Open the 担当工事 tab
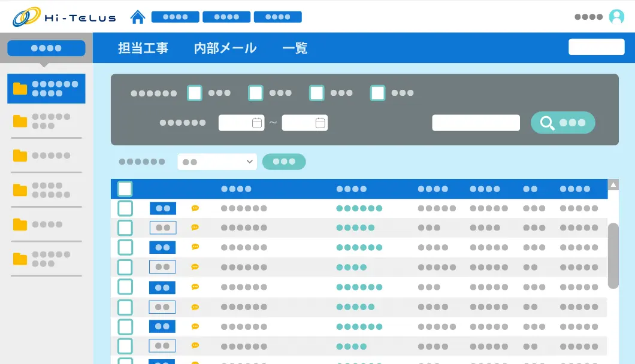The height and width of the screenshot is (364, 635). tap(143, 48)
